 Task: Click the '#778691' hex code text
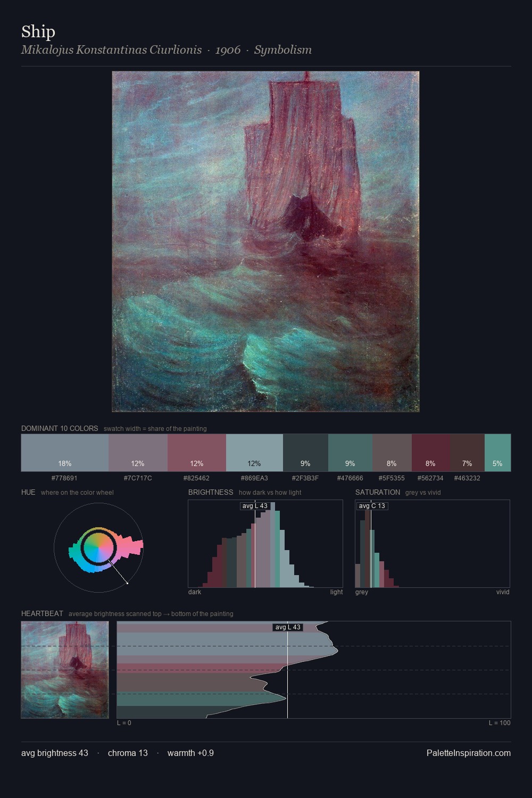coord(64,478)
